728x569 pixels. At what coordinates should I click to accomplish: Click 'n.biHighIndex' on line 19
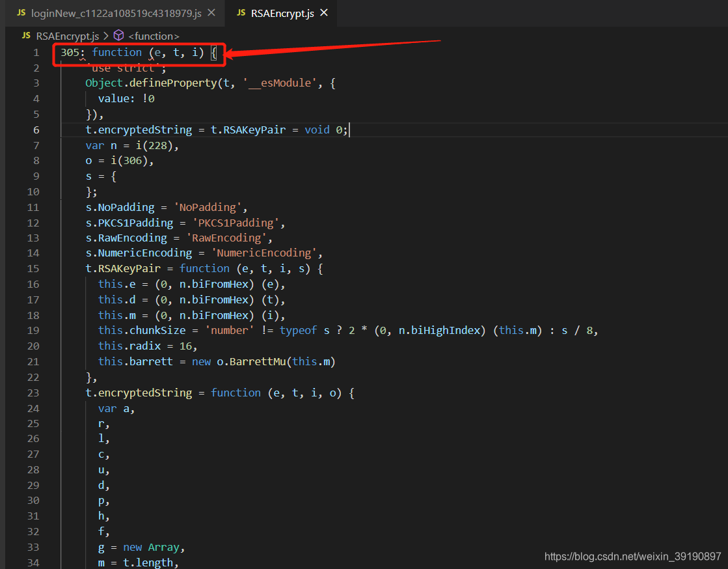(x=439, y=331)
